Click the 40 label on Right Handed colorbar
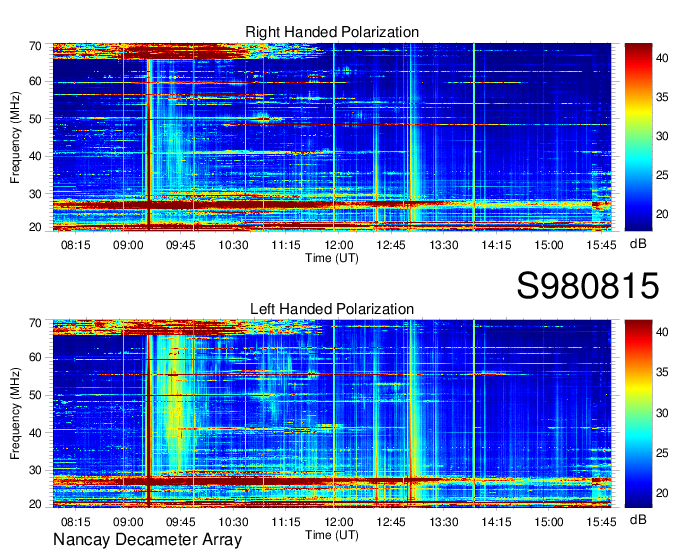Screen dimensions: 680x552 click(x=662, y=59)
